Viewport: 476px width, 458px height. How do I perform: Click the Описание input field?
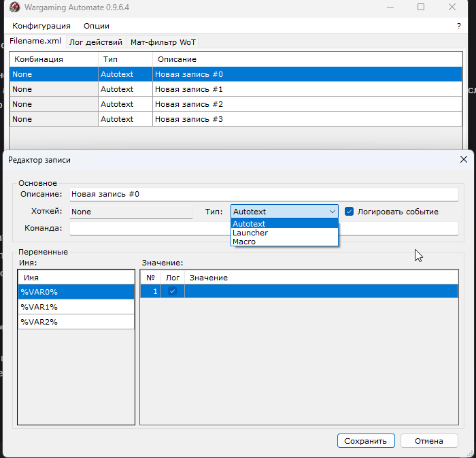point(264,195)
